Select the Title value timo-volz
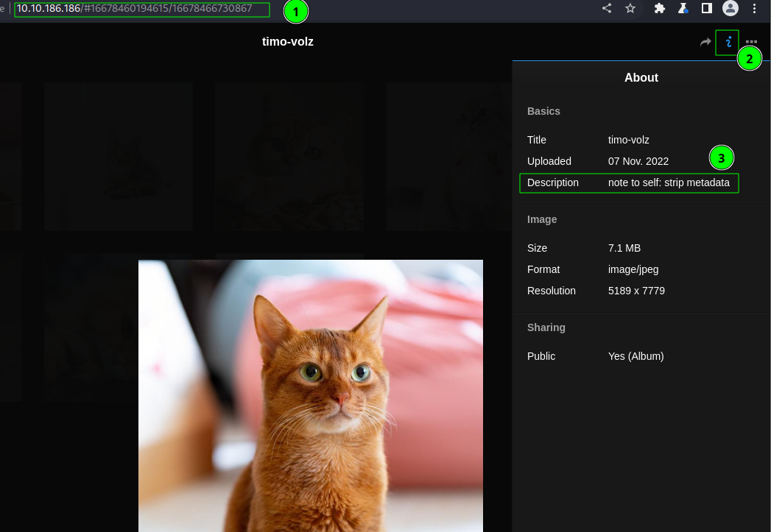This screenshot has height=532, width=771. click(x=628, y=140)
